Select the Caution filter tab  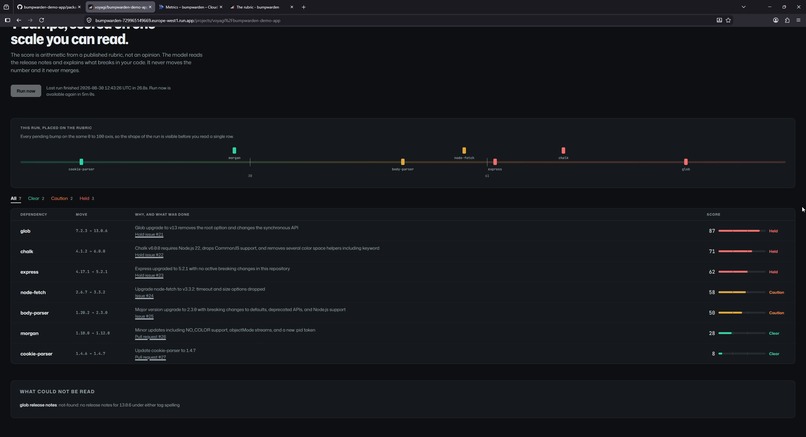point(62,198)
